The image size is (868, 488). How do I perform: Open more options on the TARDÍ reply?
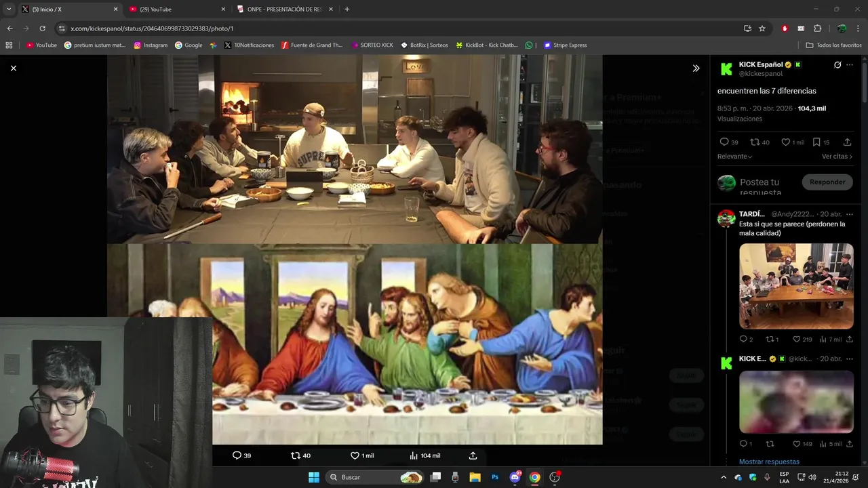click(x=850, y=214)
